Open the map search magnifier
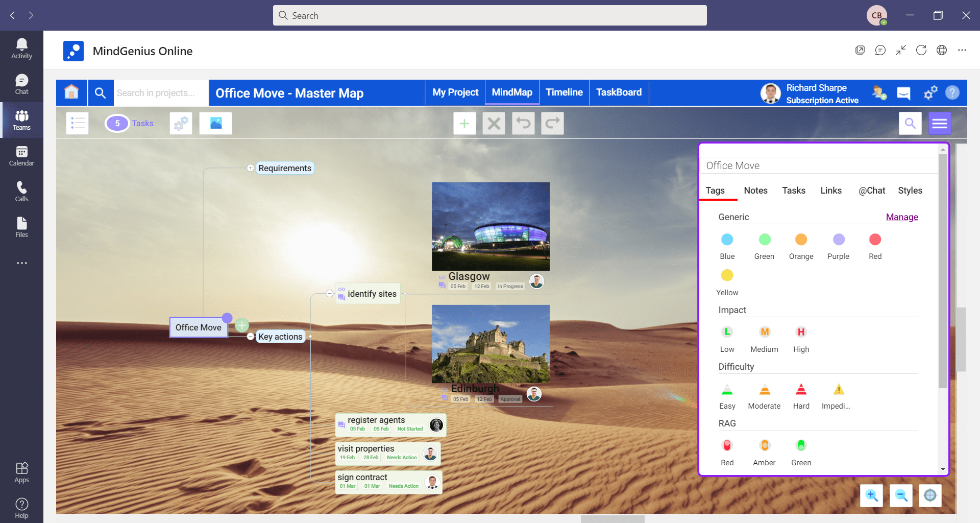 point(910,123)
